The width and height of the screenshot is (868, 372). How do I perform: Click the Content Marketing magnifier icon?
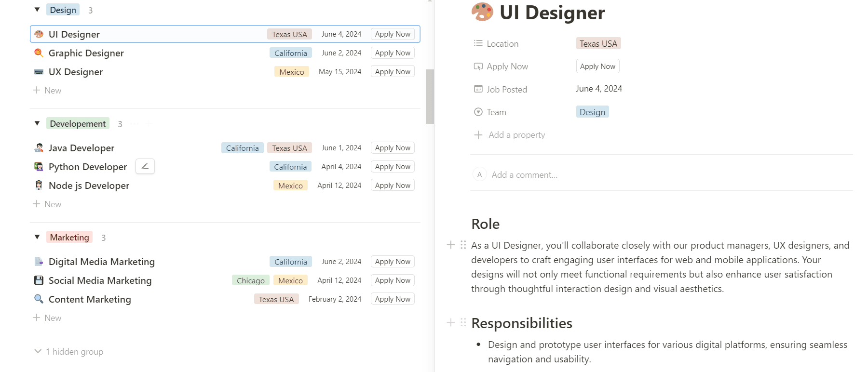point(39,299)
